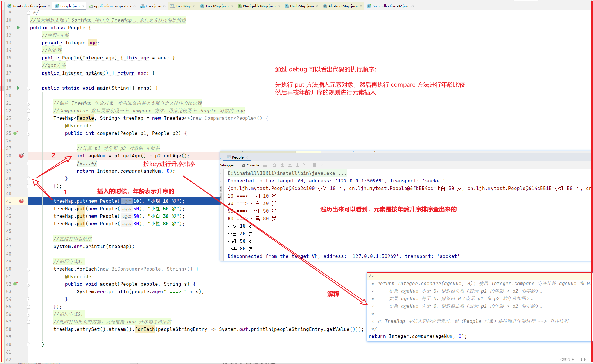This screenshot has width=593, height=364.
Task: Click the console layout settings lines icon
Action: [265, 165]
